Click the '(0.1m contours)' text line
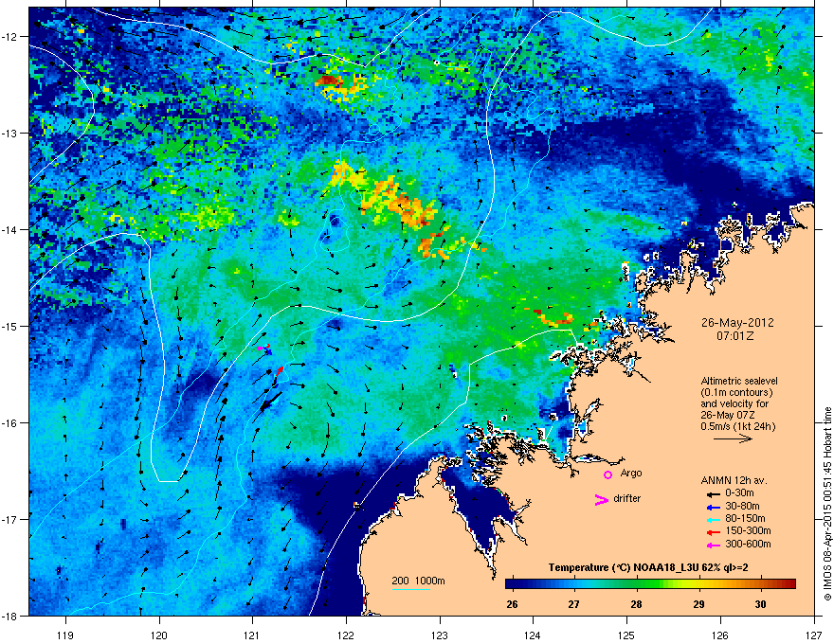Screen dimensions: 834x644 click(x=736, y=392)
